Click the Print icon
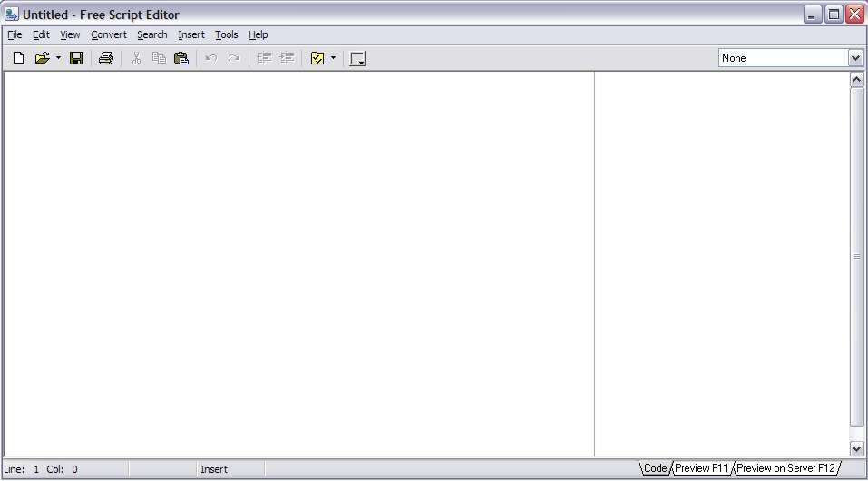Screen dimensions: 868x481 106,58
